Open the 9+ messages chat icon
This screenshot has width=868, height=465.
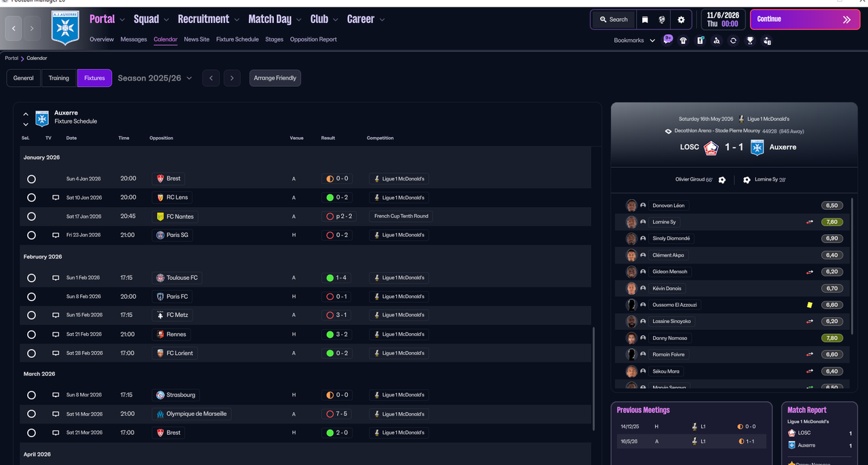[668, 39]
